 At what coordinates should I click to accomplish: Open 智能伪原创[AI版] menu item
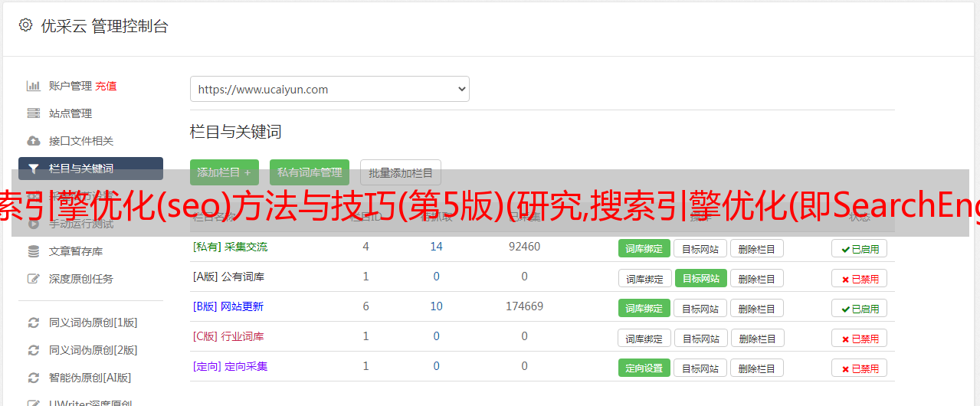(90, 378)
